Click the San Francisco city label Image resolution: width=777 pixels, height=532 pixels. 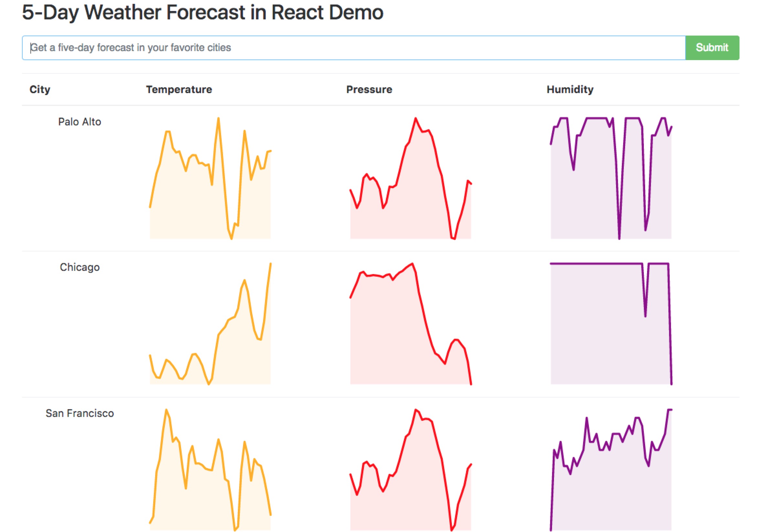click(x=80, y=413)
